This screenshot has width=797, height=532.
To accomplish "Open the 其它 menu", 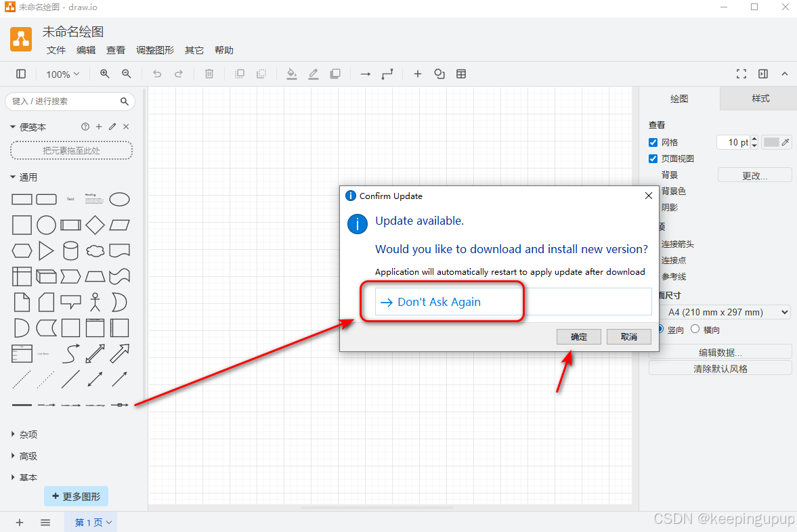I will [194, 50].
